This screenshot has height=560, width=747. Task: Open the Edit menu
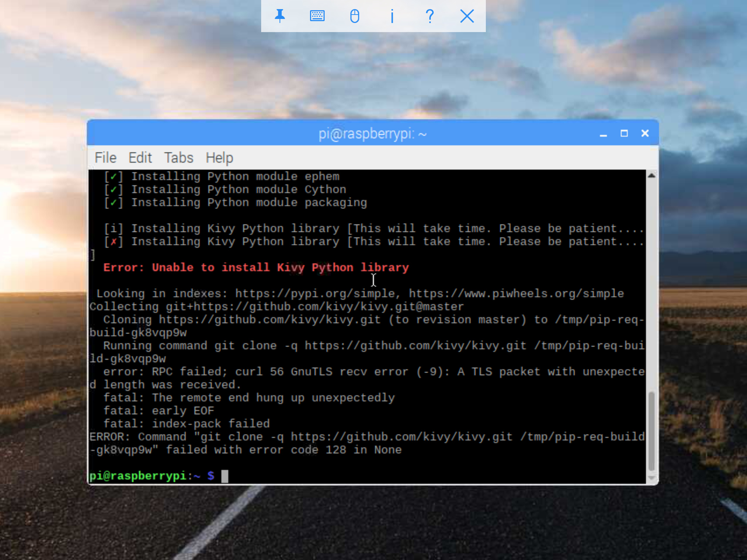[140, 158]
